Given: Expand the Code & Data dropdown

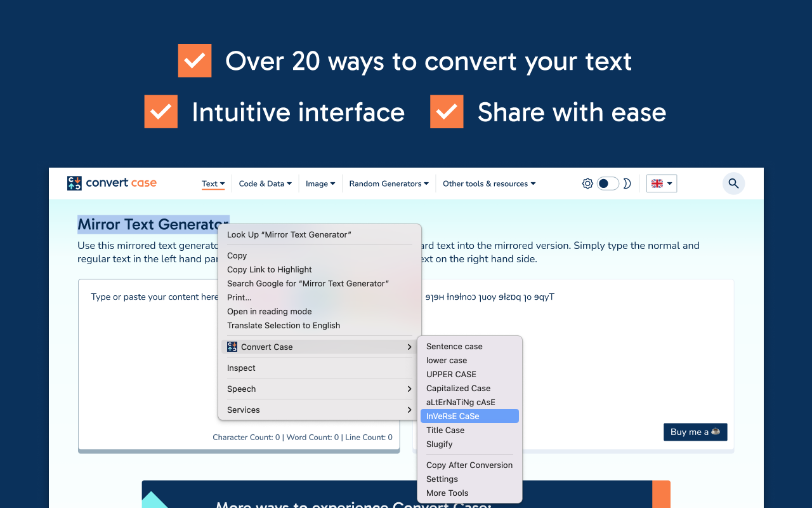Looking at the screenshot, I should (x=265, y=184).
